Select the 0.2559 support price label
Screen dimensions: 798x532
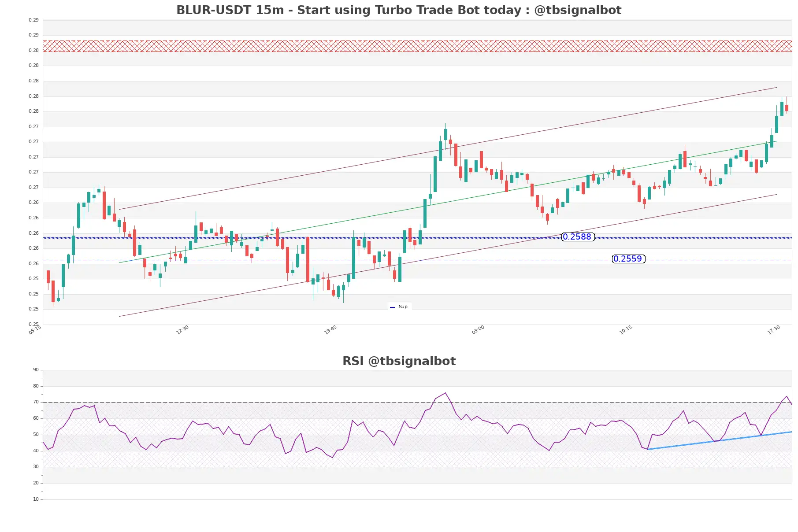pos(628,259)
